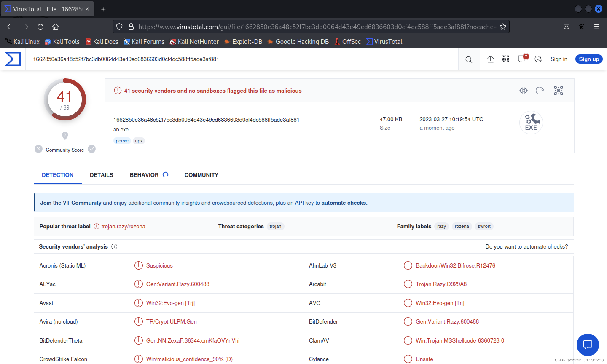Click the site padlock icon
Screen dimensions: 607x364
(x=131, y=27)
